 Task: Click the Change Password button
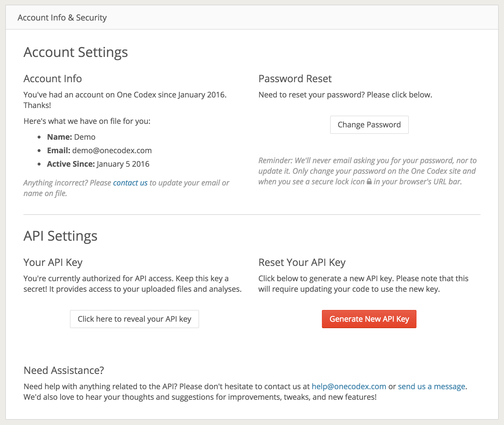coord(369,125)
